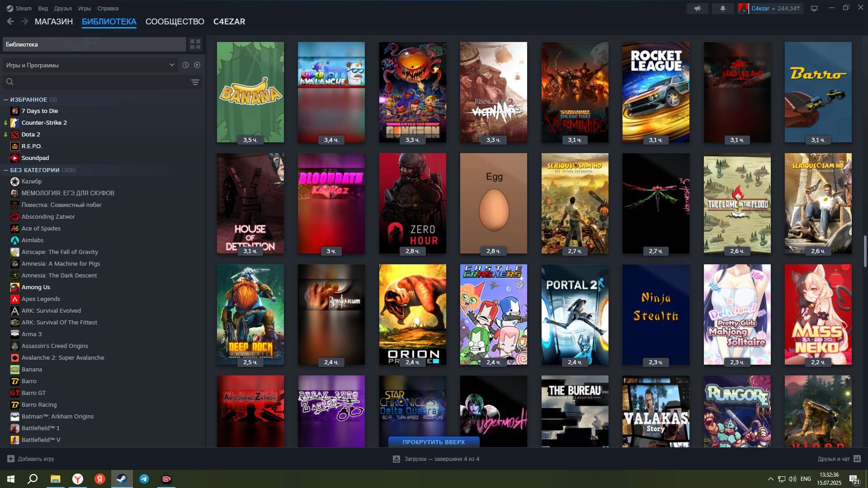
Task: Select Arma 3 in game list
Action: click(x=32, y=334)
